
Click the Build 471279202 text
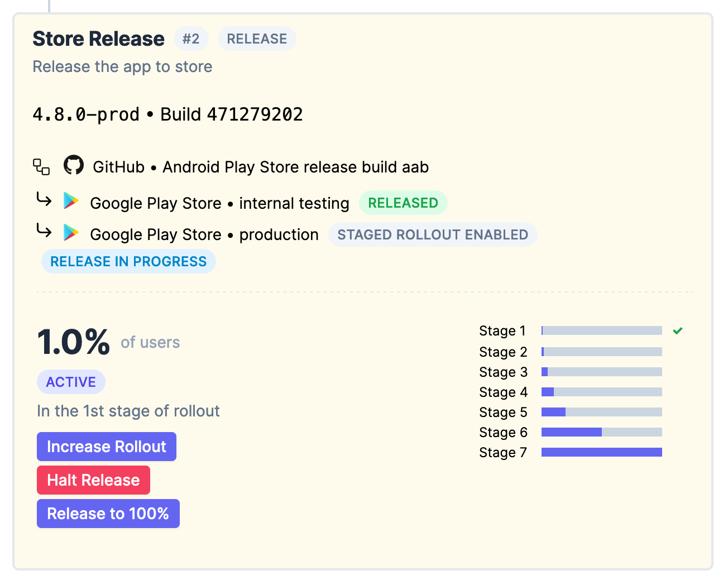232,114
